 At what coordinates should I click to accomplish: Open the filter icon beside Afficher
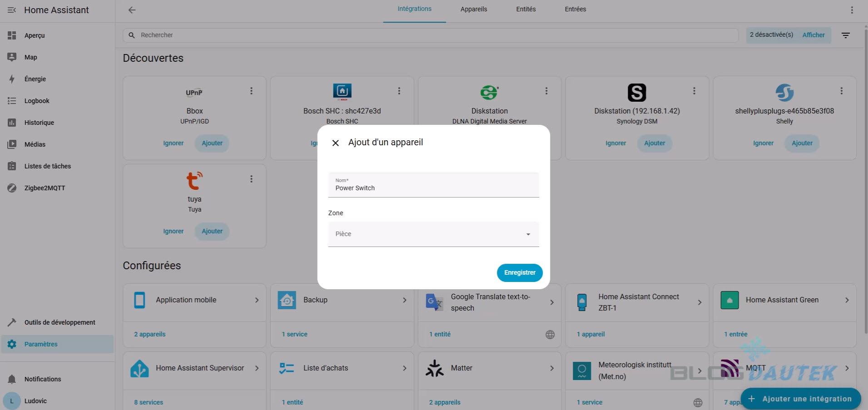pos(845,35)
